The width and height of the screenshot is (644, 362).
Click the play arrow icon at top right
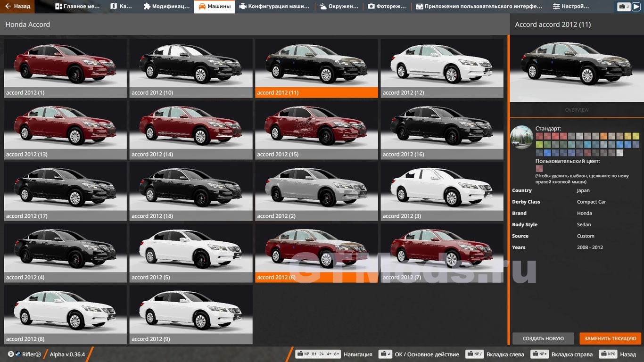(x=636, y=7)
